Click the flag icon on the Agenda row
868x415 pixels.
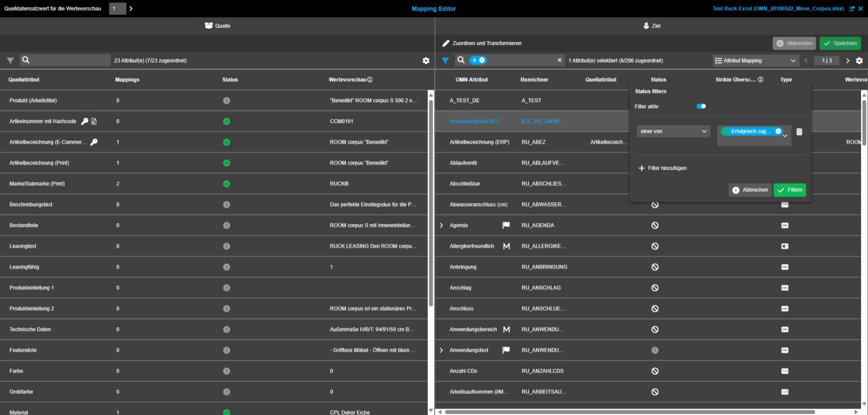coord(506,225)
